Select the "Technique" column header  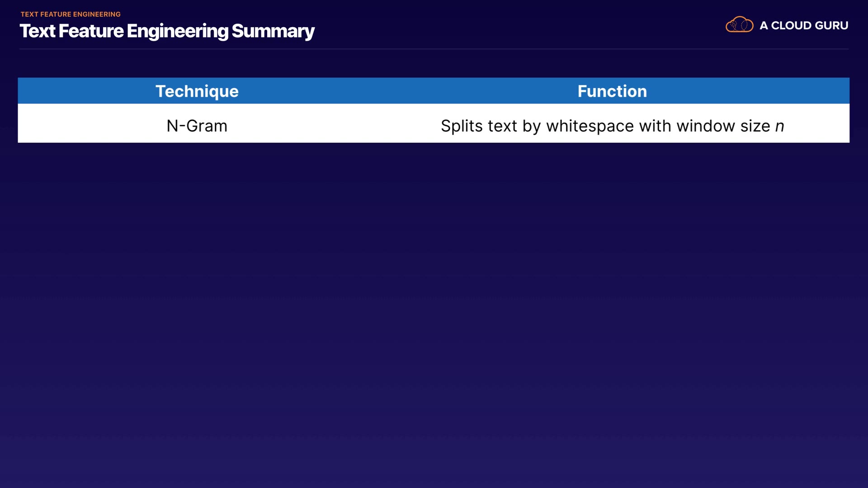click(197, 91)
